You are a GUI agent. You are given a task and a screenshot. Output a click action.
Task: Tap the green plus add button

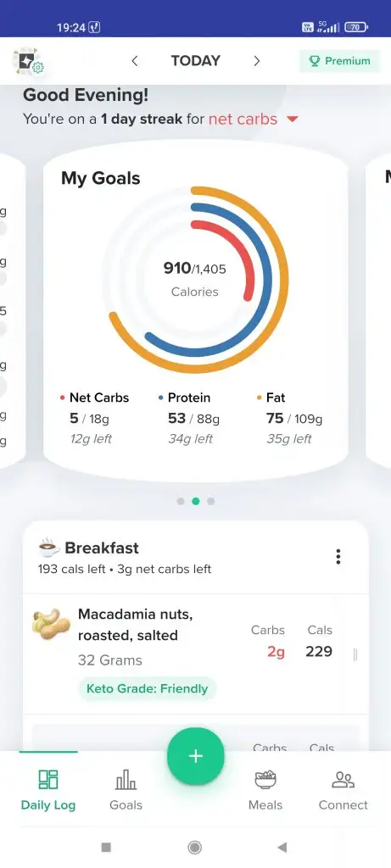pos(195,756)
